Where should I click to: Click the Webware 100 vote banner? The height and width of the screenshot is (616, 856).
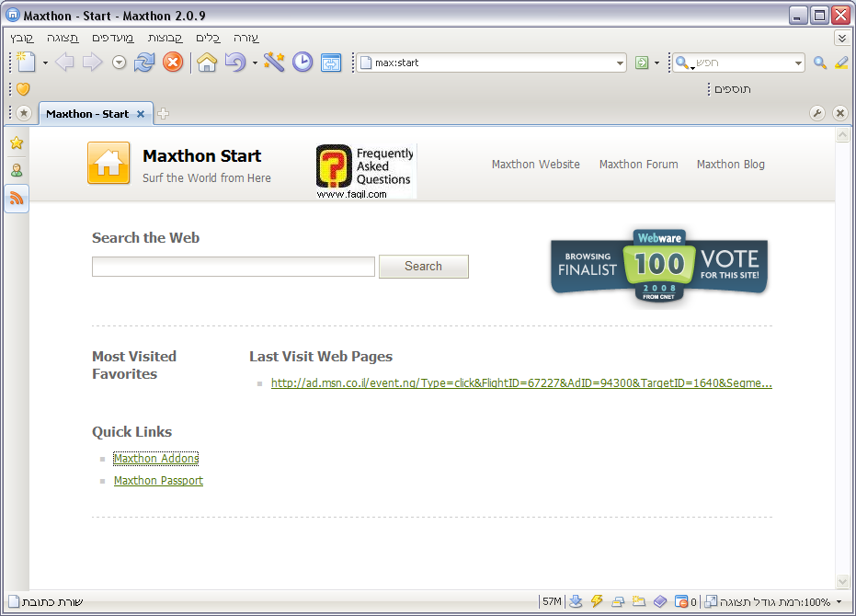[x=659, y=264]
